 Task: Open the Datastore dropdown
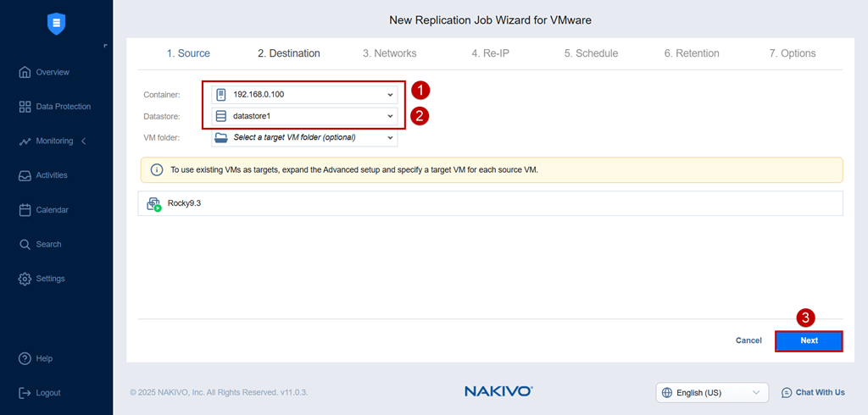(x=304, y=116)
